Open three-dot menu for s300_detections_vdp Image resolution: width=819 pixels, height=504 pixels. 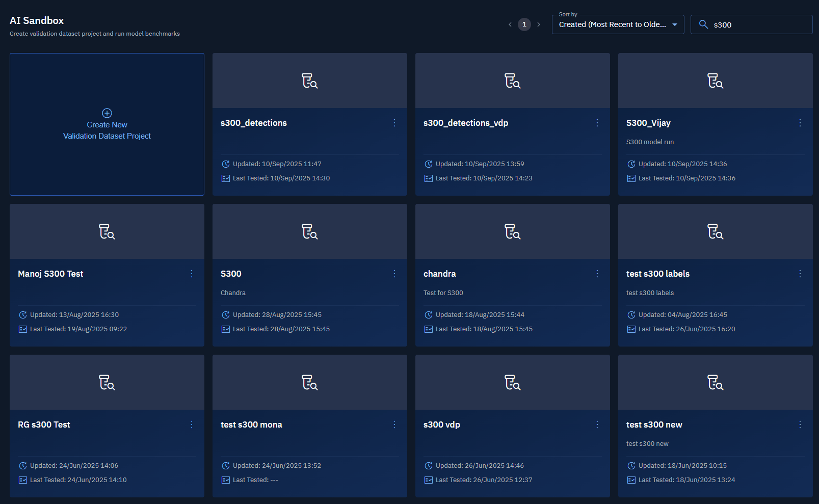coord(597,123)
